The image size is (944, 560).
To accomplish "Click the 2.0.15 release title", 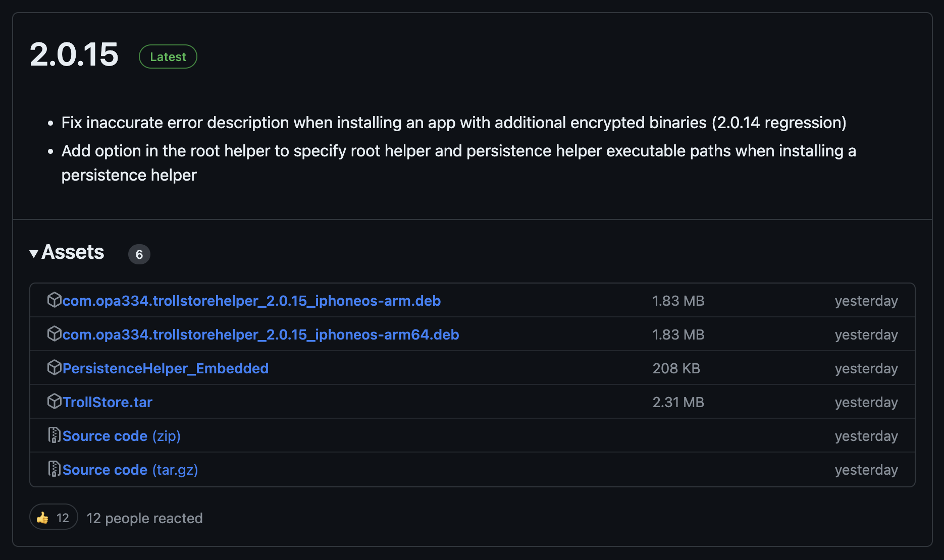I will pyautogui.click(x=74, y=55).
